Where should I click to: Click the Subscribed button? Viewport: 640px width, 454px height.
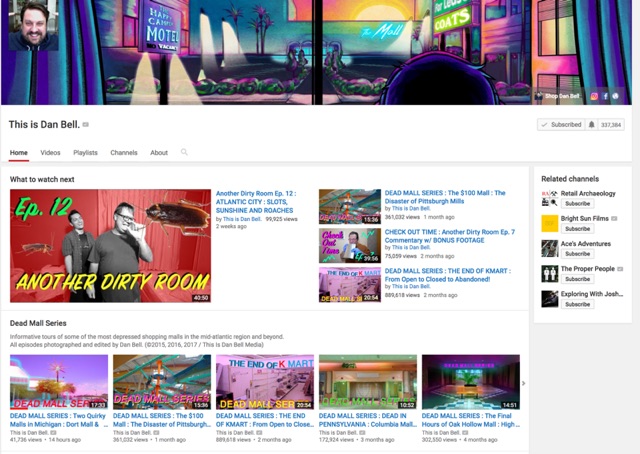(561, 125)
